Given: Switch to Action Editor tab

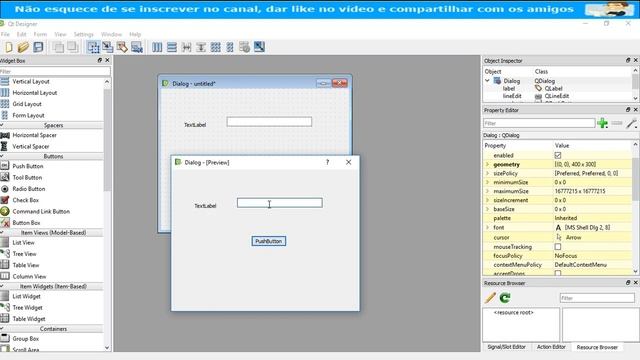Looking at the screenshot, I should (551, 347).
